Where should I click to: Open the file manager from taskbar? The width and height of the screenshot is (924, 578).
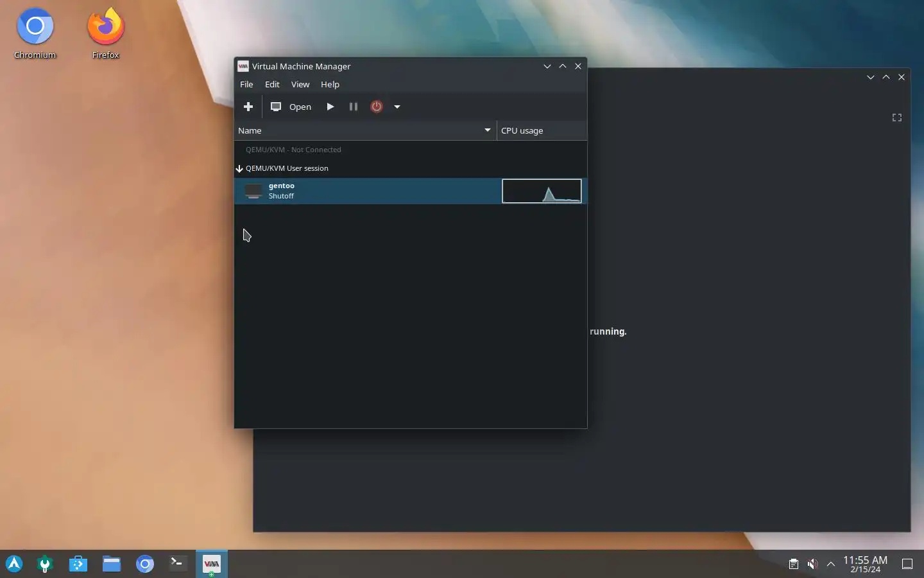[112, 564]
